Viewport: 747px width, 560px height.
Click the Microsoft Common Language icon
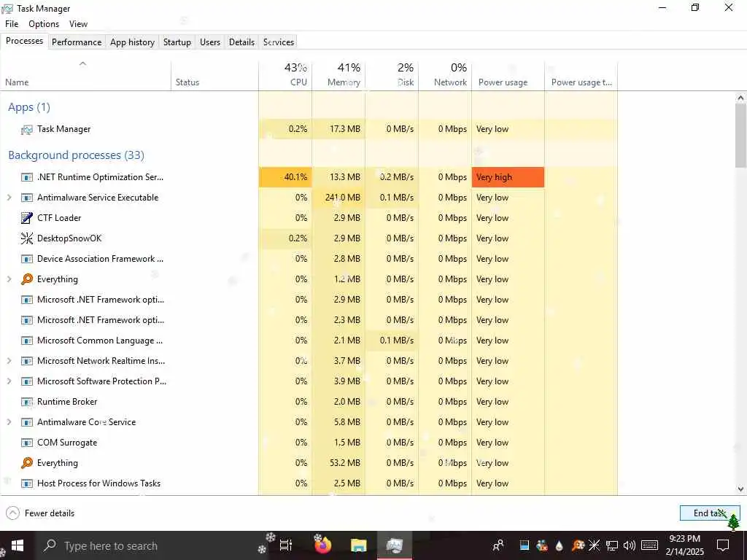(27, 341)
